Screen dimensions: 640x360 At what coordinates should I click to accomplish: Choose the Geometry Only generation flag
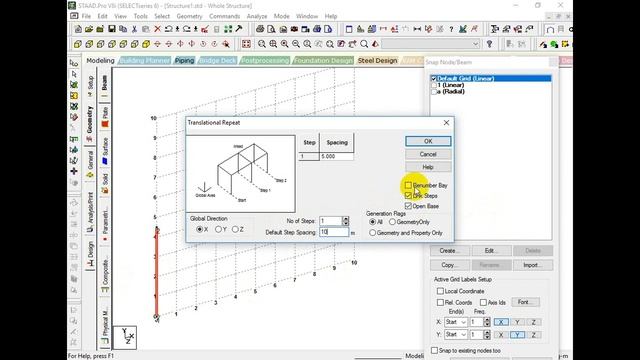pos(392,222)
